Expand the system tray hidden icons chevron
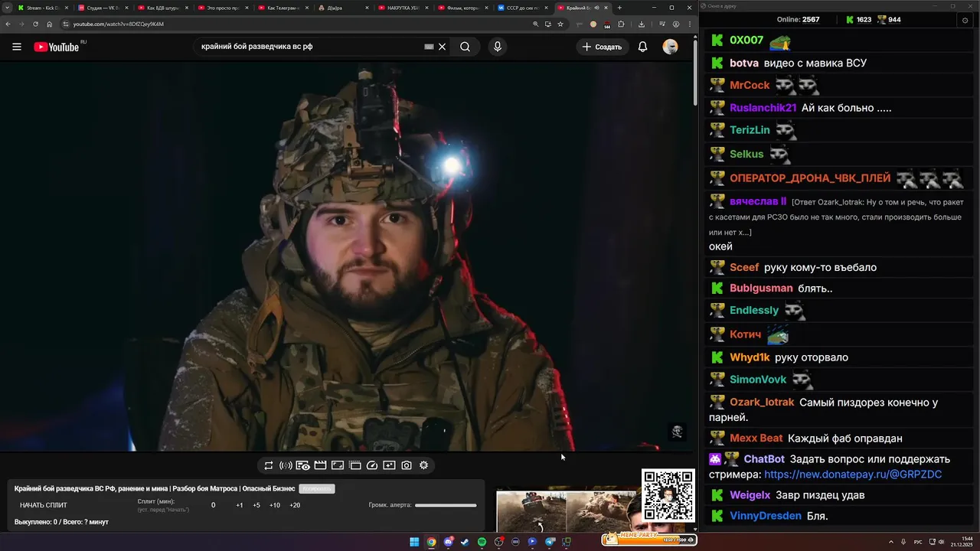 coord(893,542)
